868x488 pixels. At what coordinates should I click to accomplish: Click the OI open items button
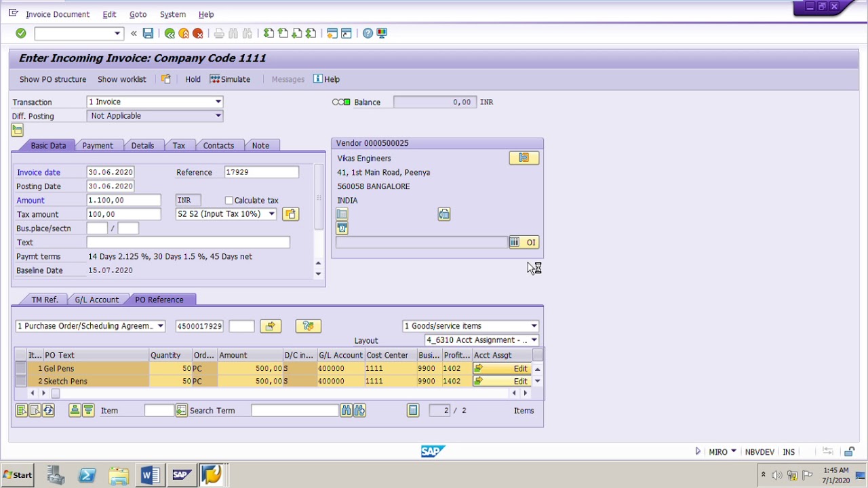pyautogui.click(x=524, y=242)
